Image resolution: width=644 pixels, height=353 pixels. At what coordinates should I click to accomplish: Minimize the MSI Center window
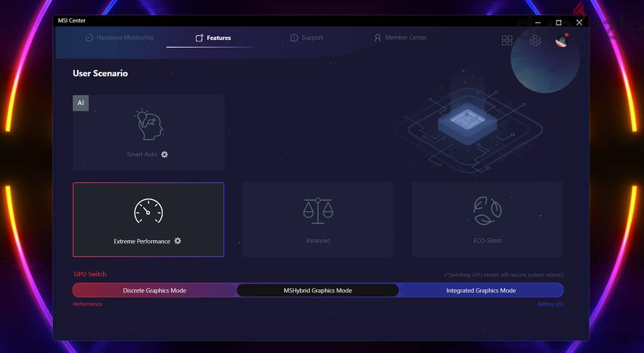pos(537,22)
